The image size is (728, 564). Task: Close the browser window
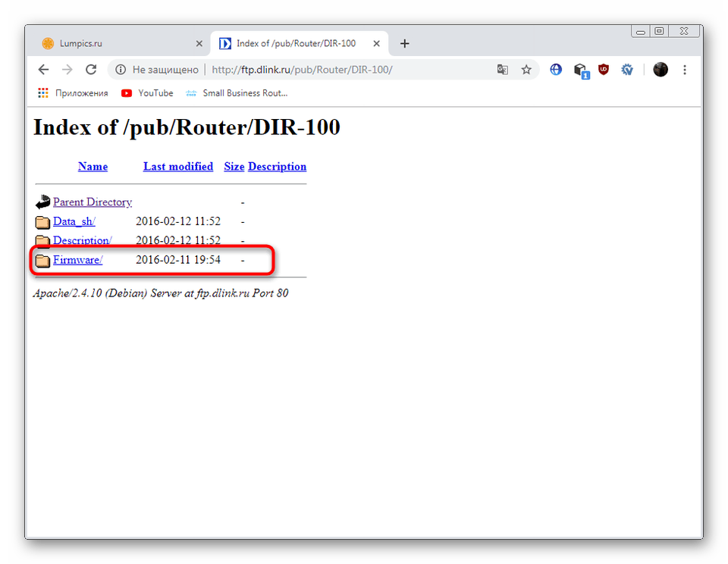pos(684,32)
